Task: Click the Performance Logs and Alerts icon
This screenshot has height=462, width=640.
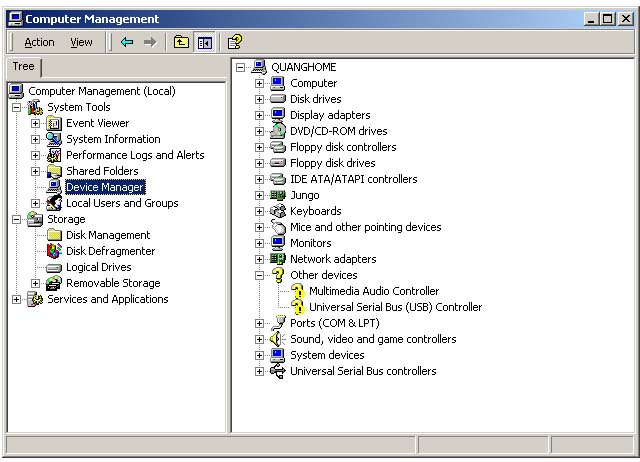Action: [x=54, y=155]
